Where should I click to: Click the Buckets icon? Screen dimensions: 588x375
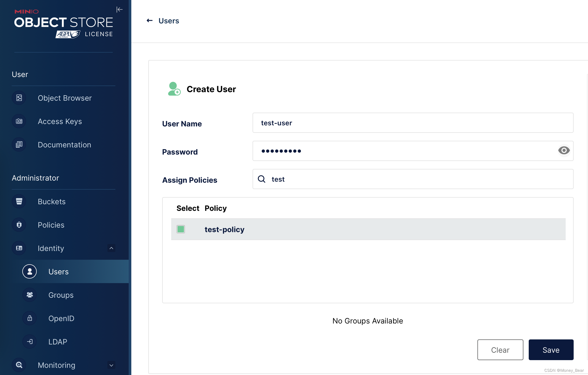(x=19, y=202)
